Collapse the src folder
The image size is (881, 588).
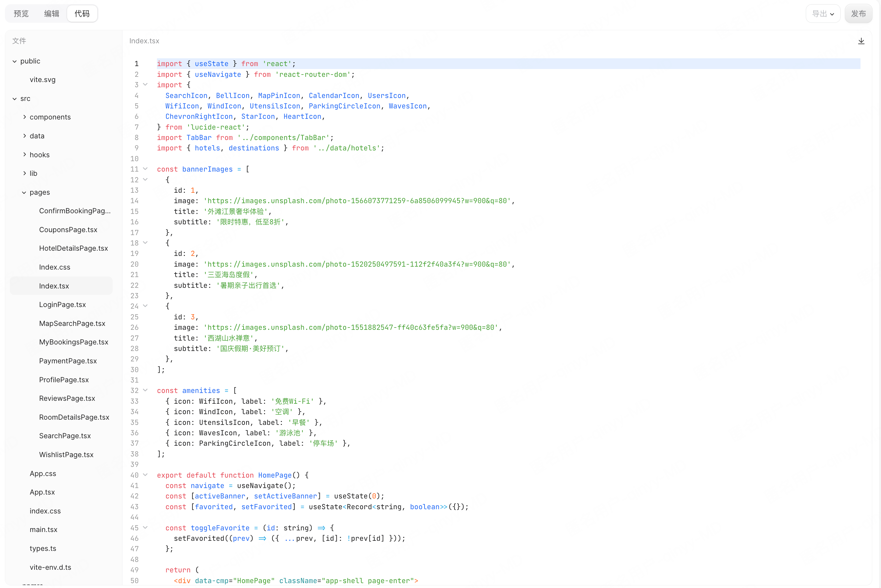(x=15, y=99)
